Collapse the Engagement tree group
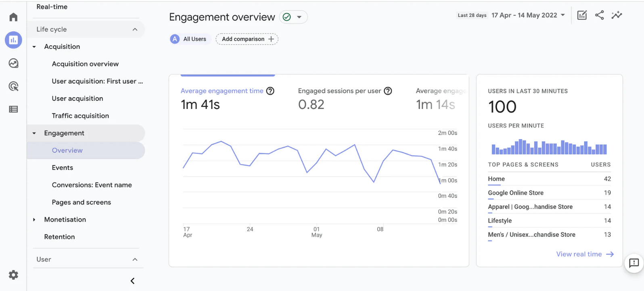The width and height of the screenshot is (644, 291). coord(34,133)
